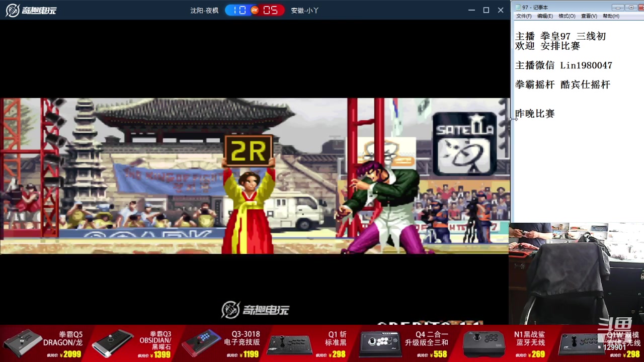
Task: Click the red score 05 indicator
Action: (x=271, y=10)
